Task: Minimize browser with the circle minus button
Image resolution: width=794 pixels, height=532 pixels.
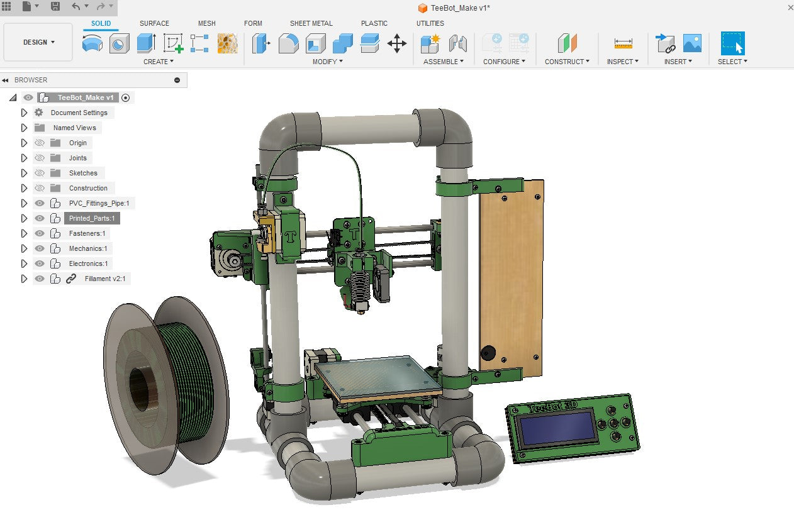Action: [x=177, y=80]
